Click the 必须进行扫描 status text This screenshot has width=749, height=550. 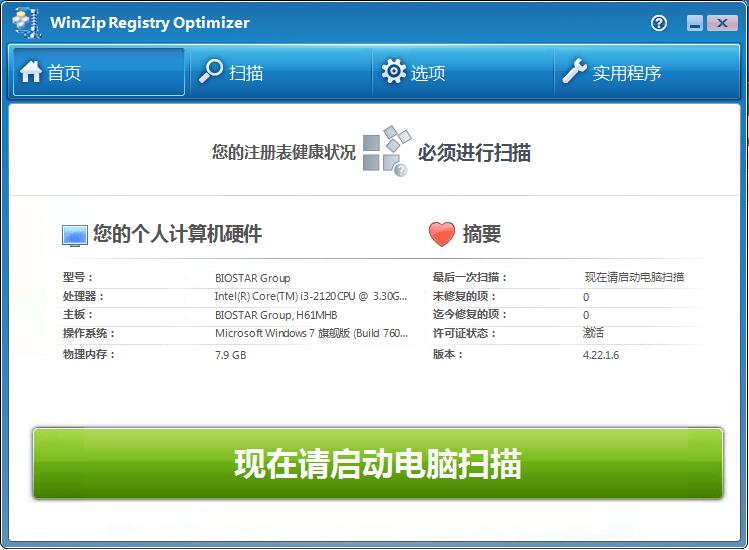[474, 152]
